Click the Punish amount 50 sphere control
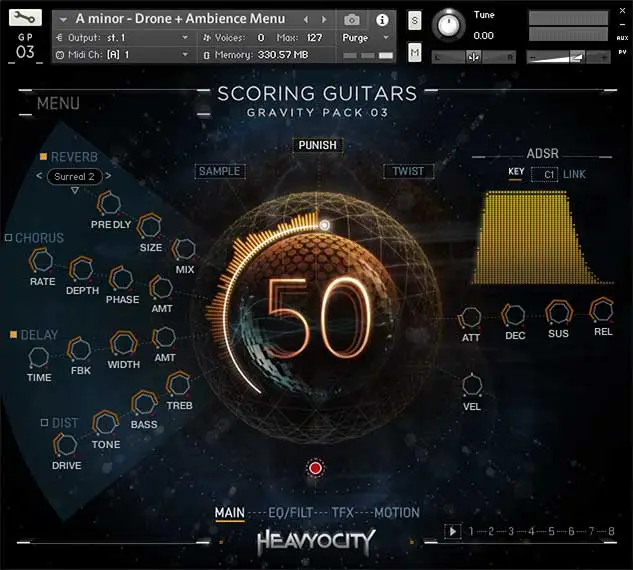The height and width of the screenshot is (570, 633). pyautogui.click(x=317, y=318)
